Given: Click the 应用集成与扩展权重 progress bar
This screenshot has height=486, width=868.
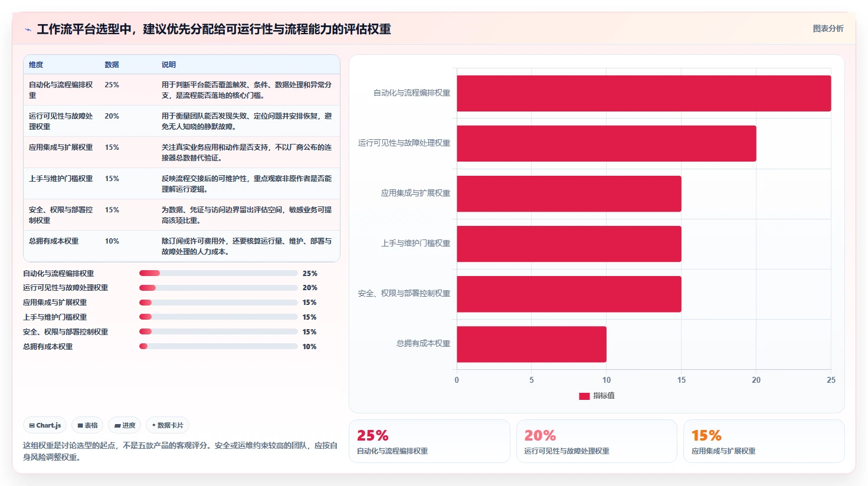Looking at the screenshot, I should pyautogui.click(x=218, y=303).
